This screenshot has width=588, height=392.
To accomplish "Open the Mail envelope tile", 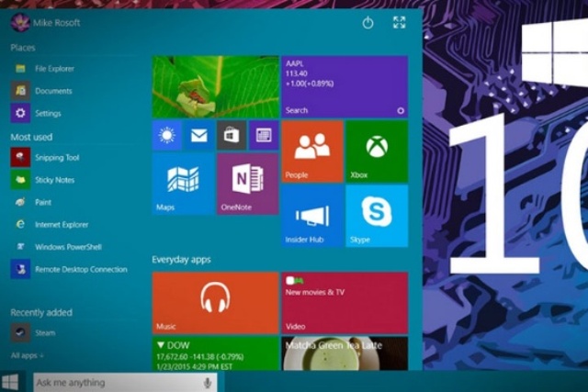I will click(x=198, y=136).
